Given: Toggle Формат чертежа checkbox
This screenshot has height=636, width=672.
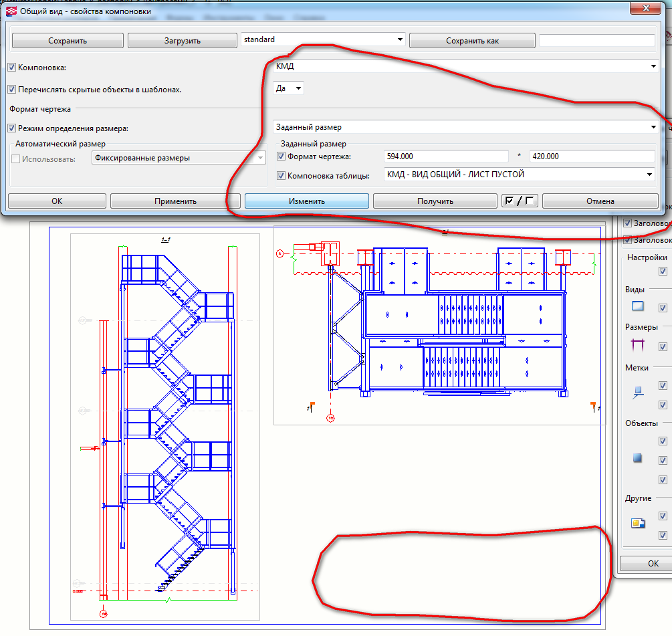Looking at the screenshot, I should pyautogui.click(x=282, y=156).
